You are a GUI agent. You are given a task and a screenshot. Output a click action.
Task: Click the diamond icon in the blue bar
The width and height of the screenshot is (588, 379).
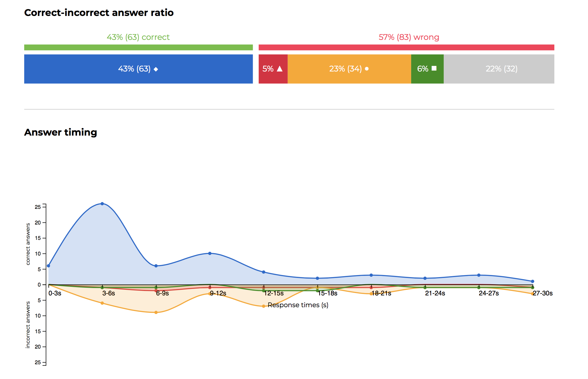(156, 69)
